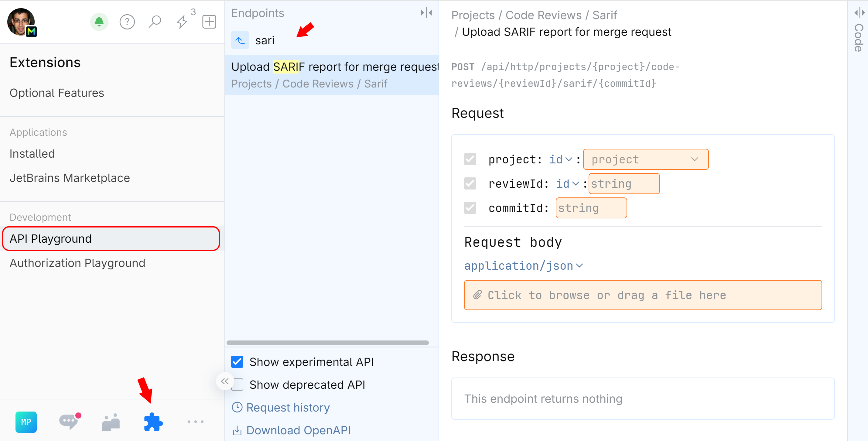
Task: Open the help question mark icon
Action: coord(127,22)
